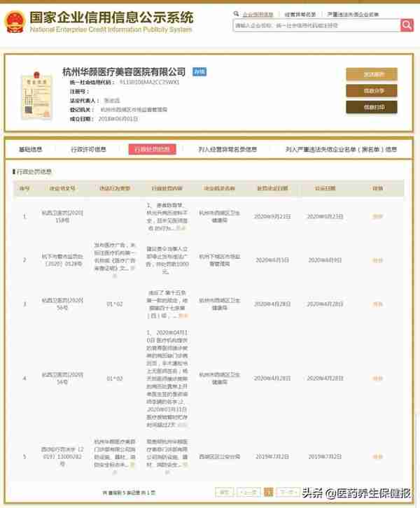Click the row 2 publication date 2020年6月9日
Image resolution: width=420 pixels, height=508 pixels.
tap(325, 260)
